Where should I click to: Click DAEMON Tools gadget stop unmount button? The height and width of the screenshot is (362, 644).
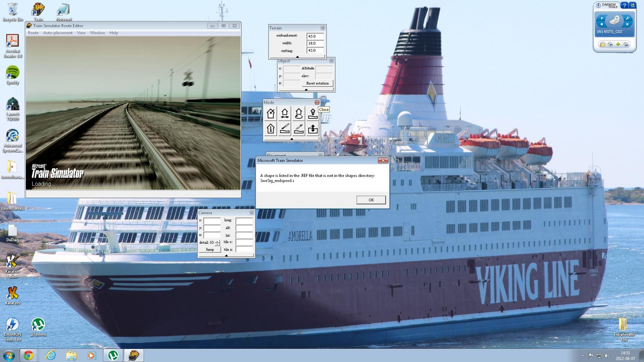602,24
